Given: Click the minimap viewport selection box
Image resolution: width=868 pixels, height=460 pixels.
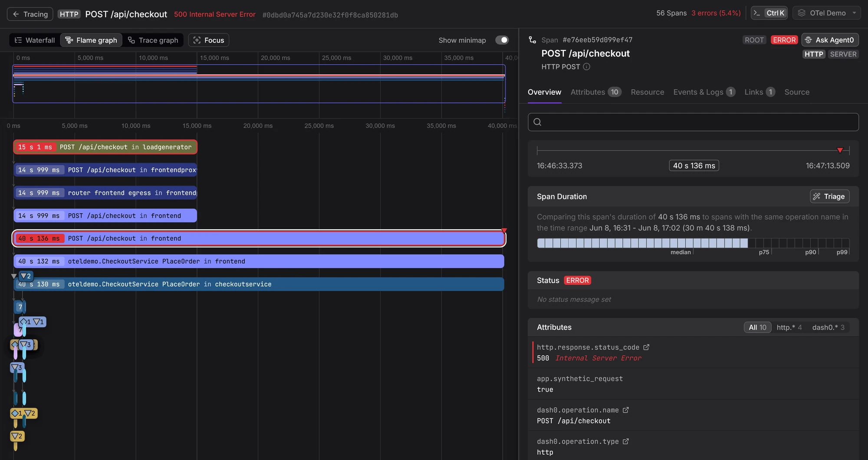Looking at the screenshot, I should coord(259,84).
